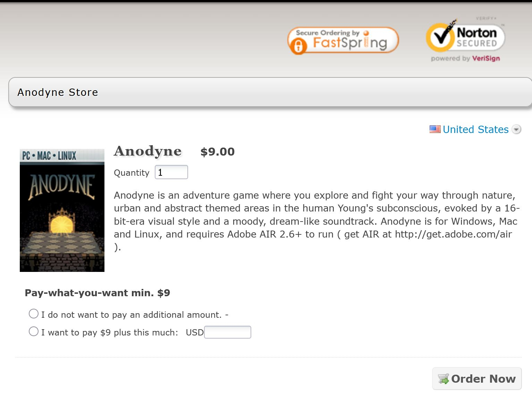Click the 'powered by VeriSign' text
Screen dimensions: 532x399
[465, 58]
